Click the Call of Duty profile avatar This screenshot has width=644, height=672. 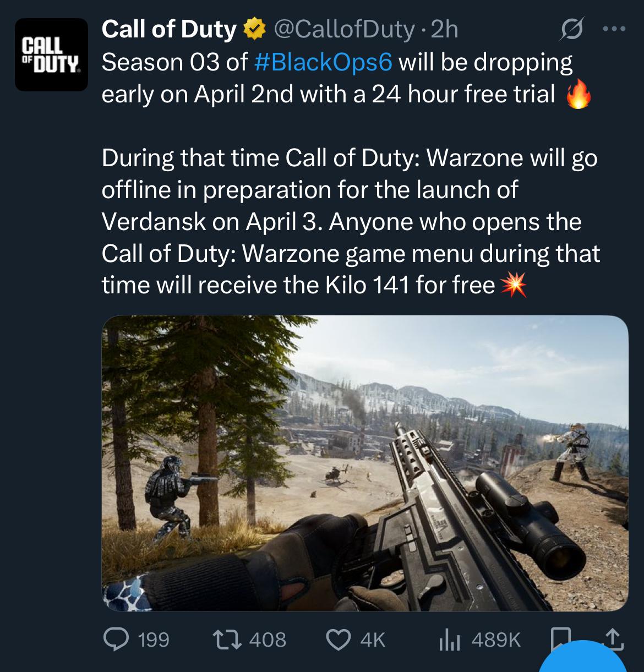point(51,54)
